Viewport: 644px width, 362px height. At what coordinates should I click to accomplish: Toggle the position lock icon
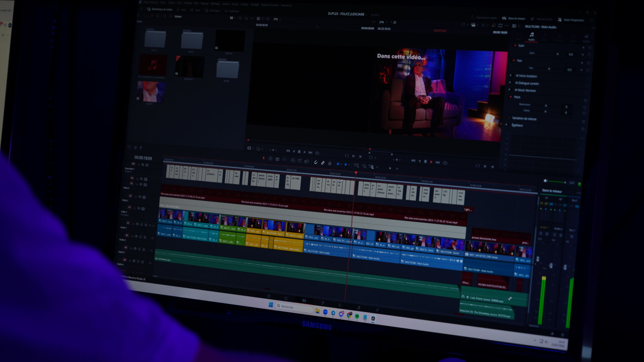(330, 163)
